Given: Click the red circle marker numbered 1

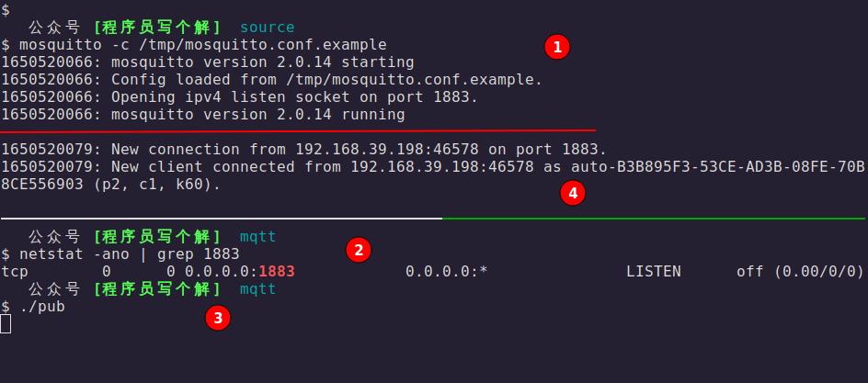Looking at the screenshot, I should click(x=557, y=47).
